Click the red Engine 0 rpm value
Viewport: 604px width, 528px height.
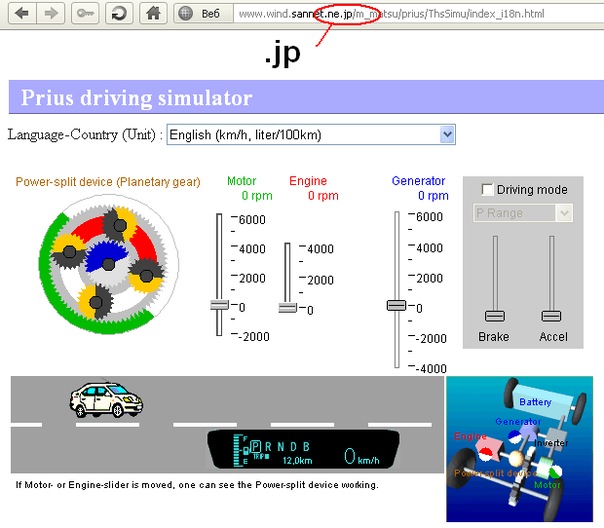point(323,196)
